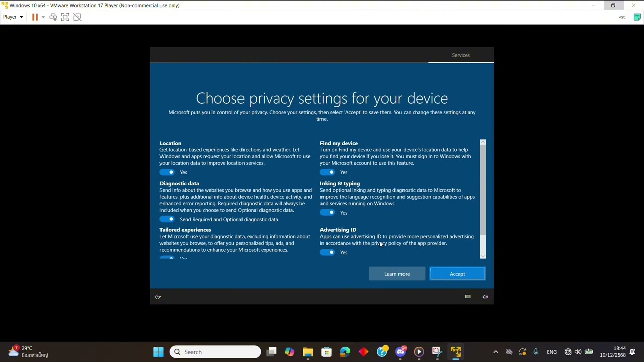Click the volume icon in the setup screen

[x=485, y=297]
